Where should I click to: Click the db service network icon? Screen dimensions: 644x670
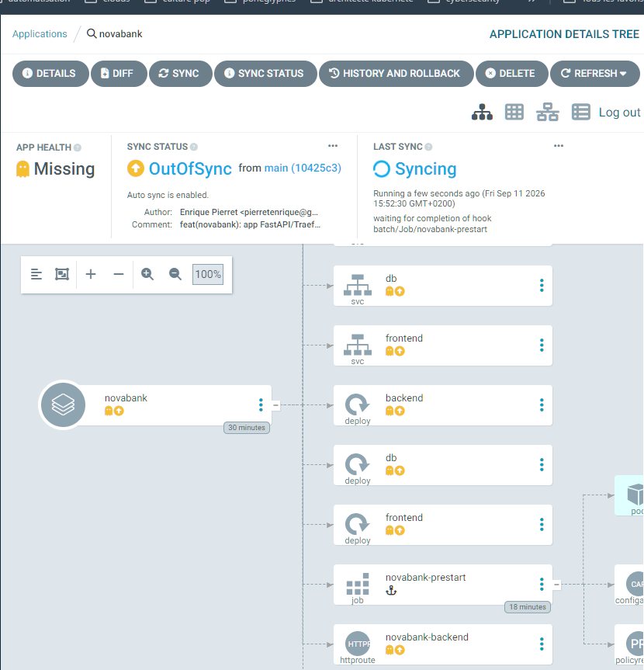(x=358, y=285)
